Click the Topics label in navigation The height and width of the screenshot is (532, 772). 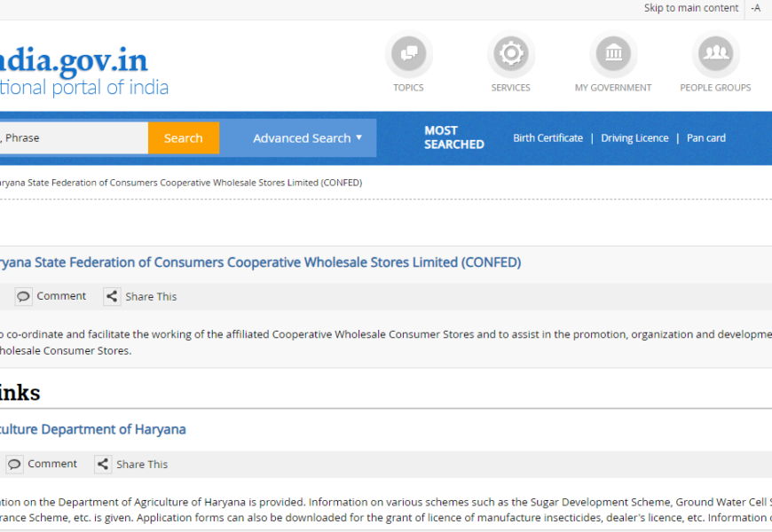coord(408,88)
